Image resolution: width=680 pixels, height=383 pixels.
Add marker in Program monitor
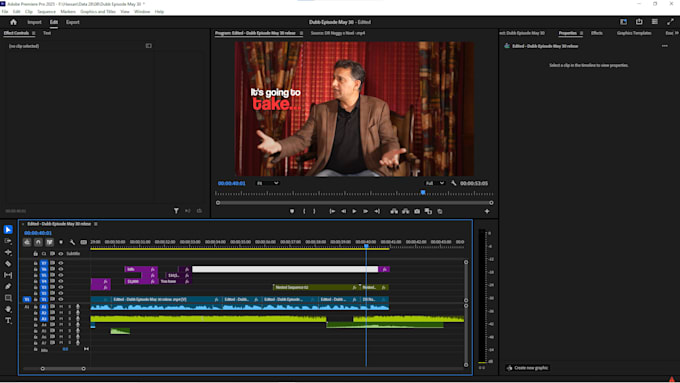[x=292, y=211]
